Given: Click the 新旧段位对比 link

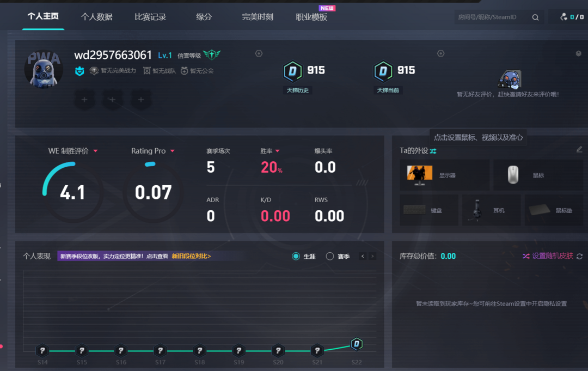Looking at the screenshot, I should coord(191,256).
